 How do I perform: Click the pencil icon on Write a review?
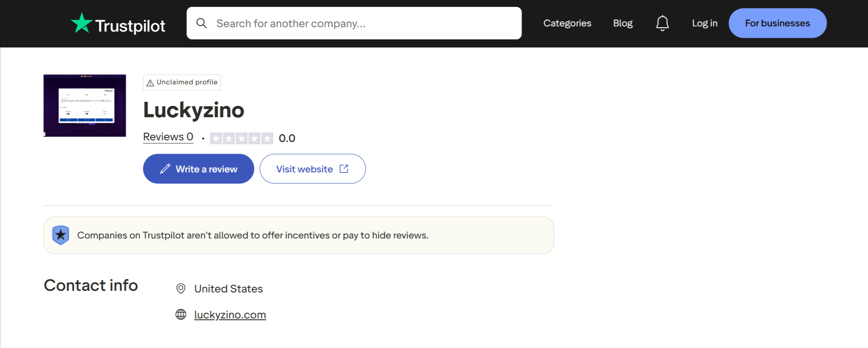pyautogui.click(x=165, y=169)
